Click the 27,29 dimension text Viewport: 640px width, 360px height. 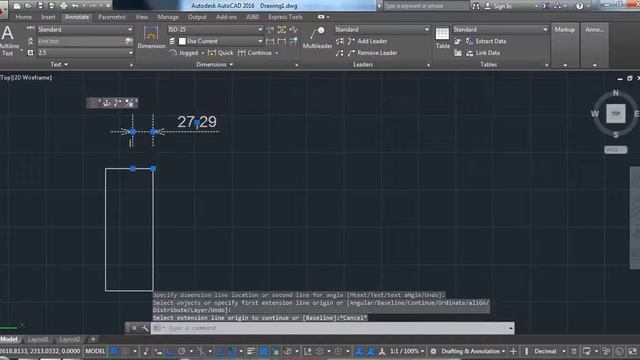pyautogui.click(x=197, y=122)
